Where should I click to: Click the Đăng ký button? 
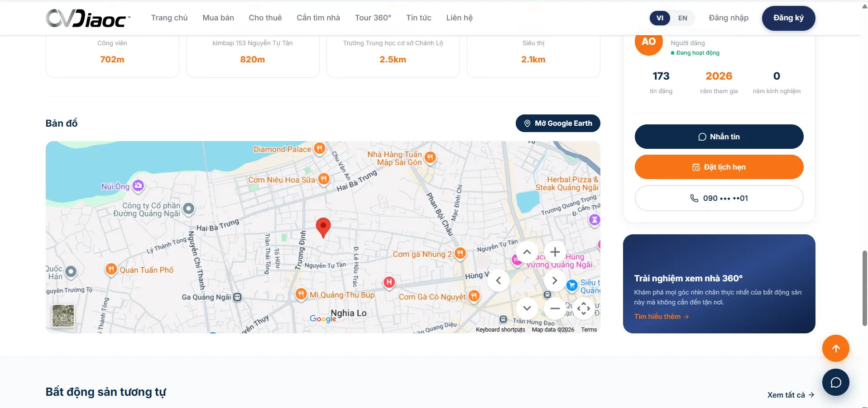pos(789,18)
